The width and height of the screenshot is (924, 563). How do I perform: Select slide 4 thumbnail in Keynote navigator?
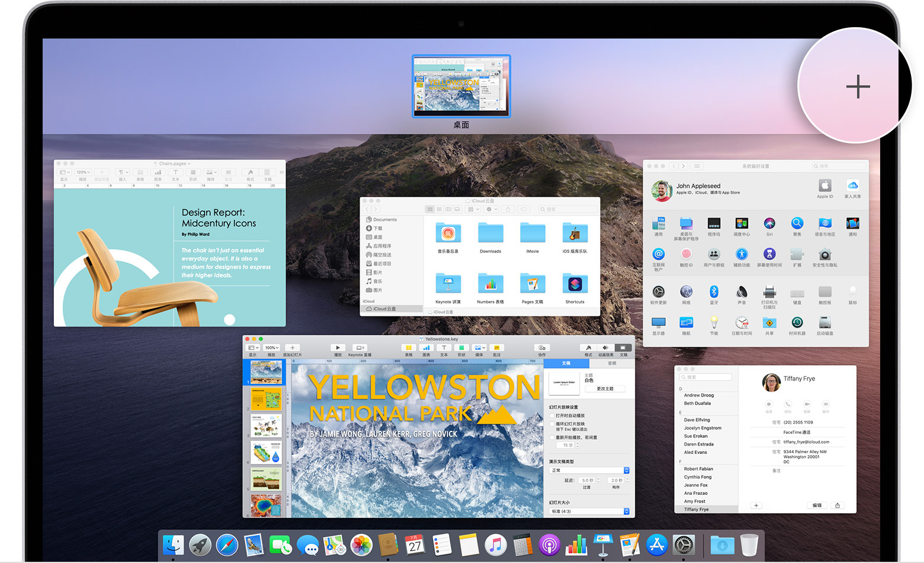266,453
